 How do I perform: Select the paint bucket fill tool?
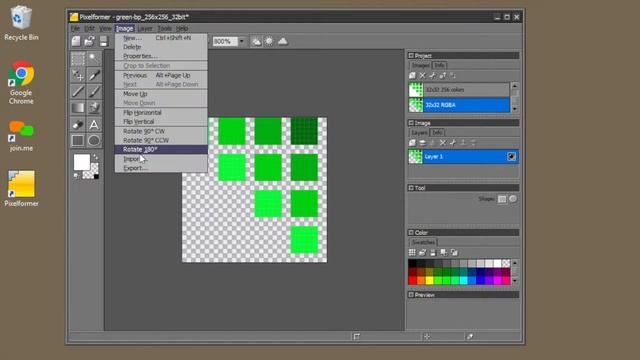94,108
